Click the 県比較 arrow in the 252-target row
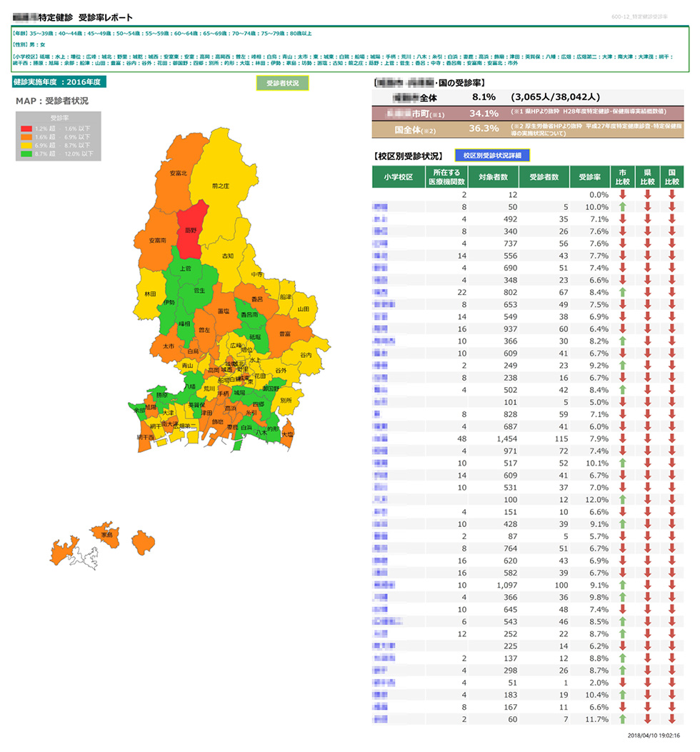The image size is (700, 752). [647, 634]
